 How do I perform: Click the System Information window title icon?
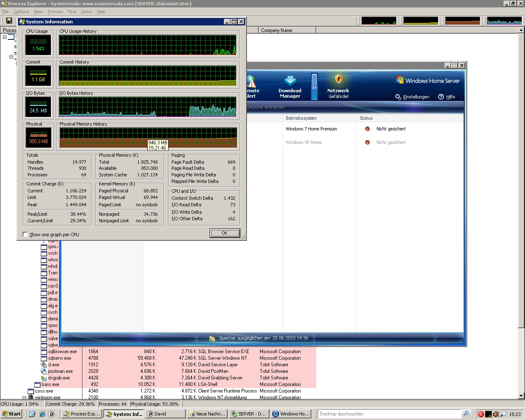pyautogui.click(x=22, y=22)
